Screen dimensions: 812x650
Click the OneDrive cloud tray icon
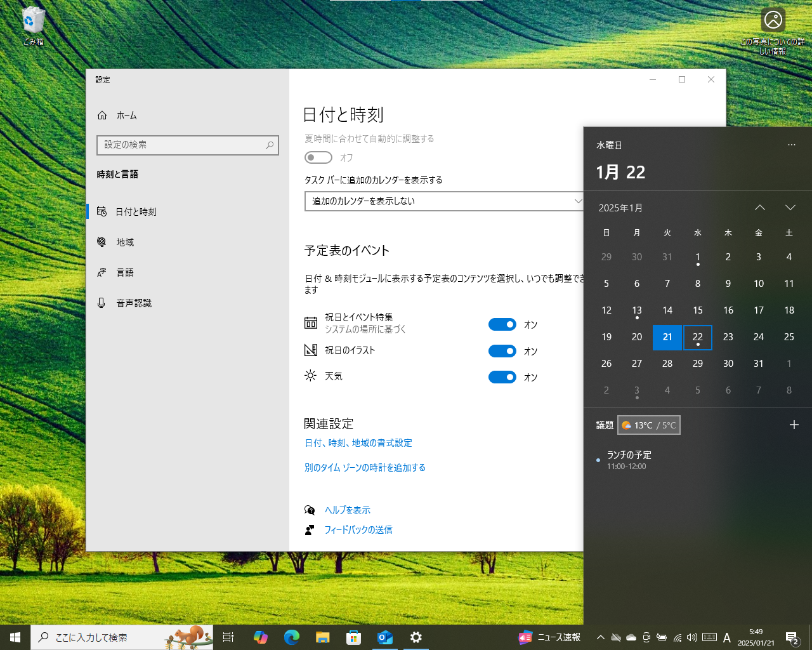631,637
